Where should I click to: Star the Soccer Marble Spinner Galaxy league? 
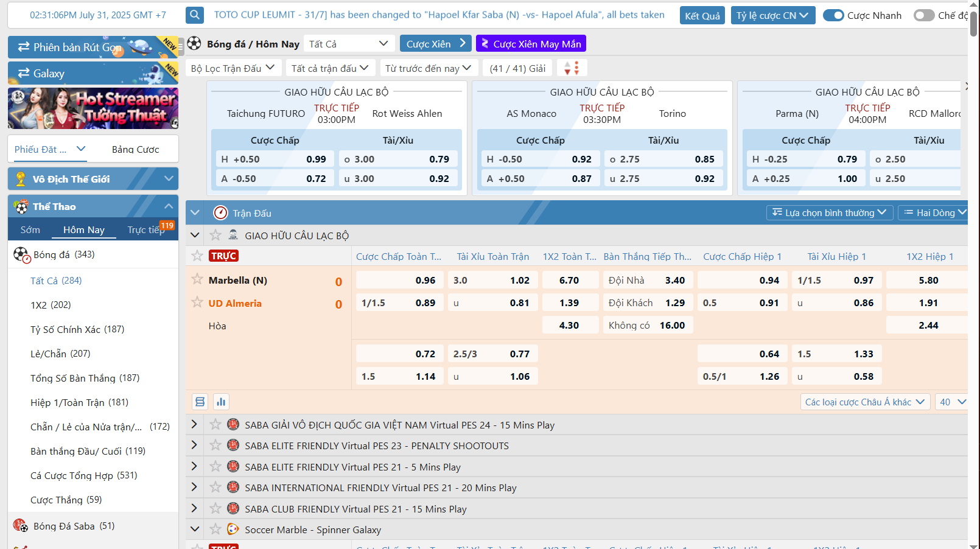pos(215,530)
